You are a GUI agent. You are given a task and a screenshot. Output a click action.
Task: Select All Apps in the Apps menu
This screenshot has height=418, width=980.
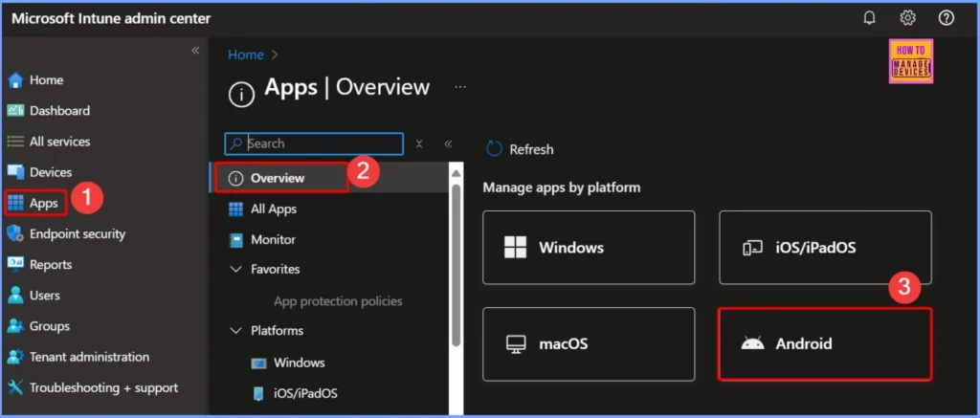pos(274,209)
